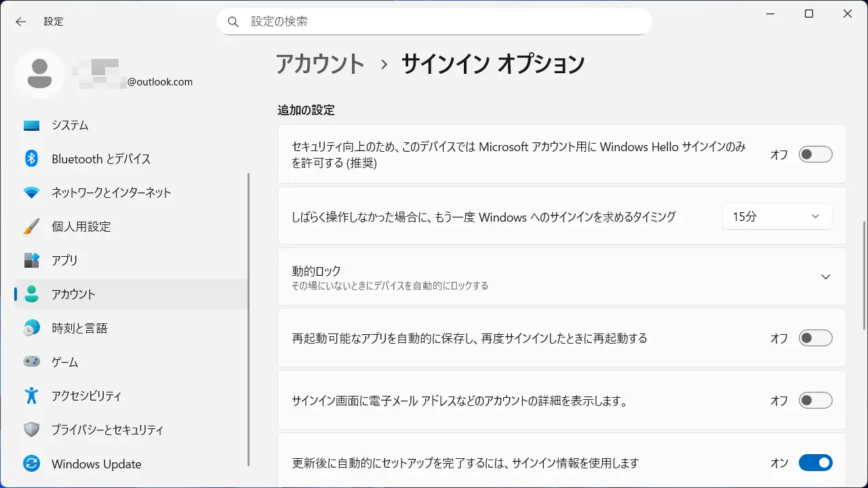Viewport: 868px width, 488px height.
Task: Open the 15分 sign-in timing dropdown
Action: [x=776, y=217]
